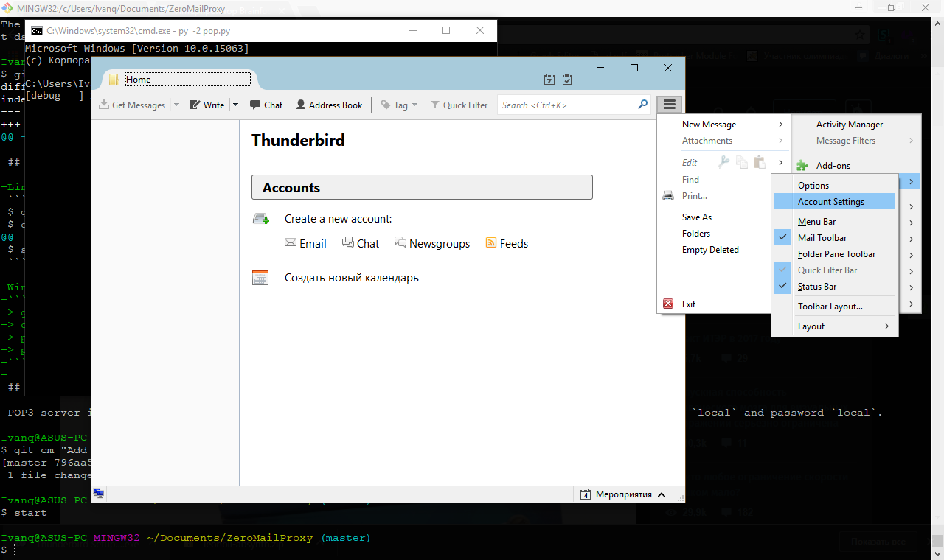The image size is (944, 560).
Task: Click the Get Messages toolbar button
Action: pyautogui.click(x=132, y=105)
